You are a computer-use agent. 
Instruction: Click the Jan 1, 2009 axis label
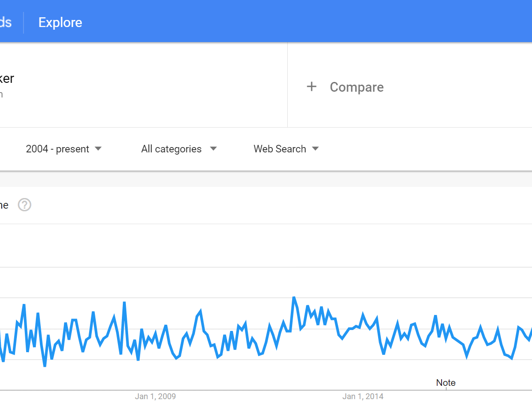(x=155, y=396)
